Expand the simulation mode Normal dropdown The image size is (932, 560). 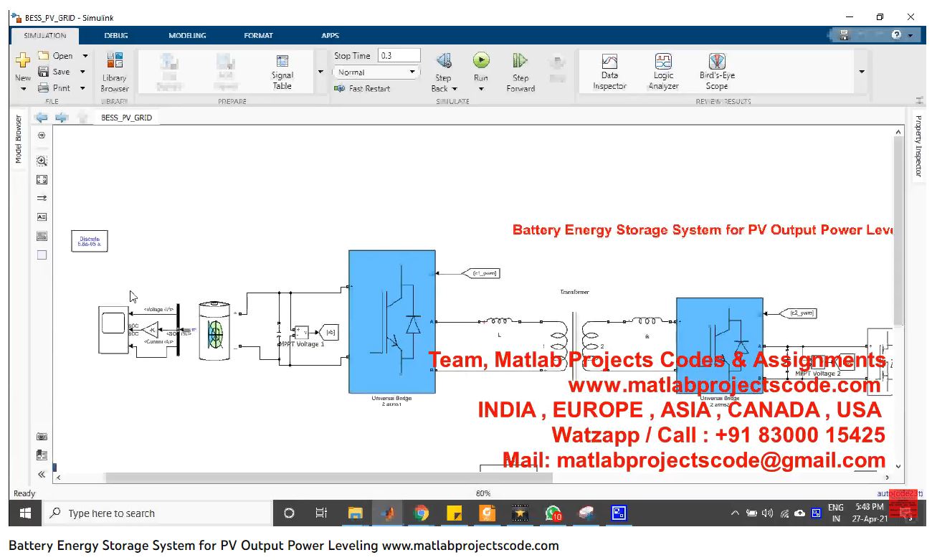(376, 72)
